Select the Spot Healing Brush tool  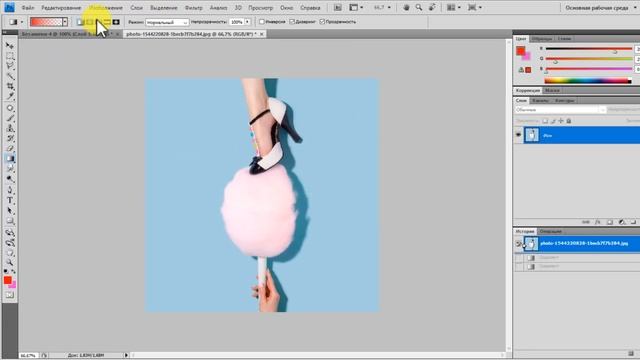(x=10, y=108)
